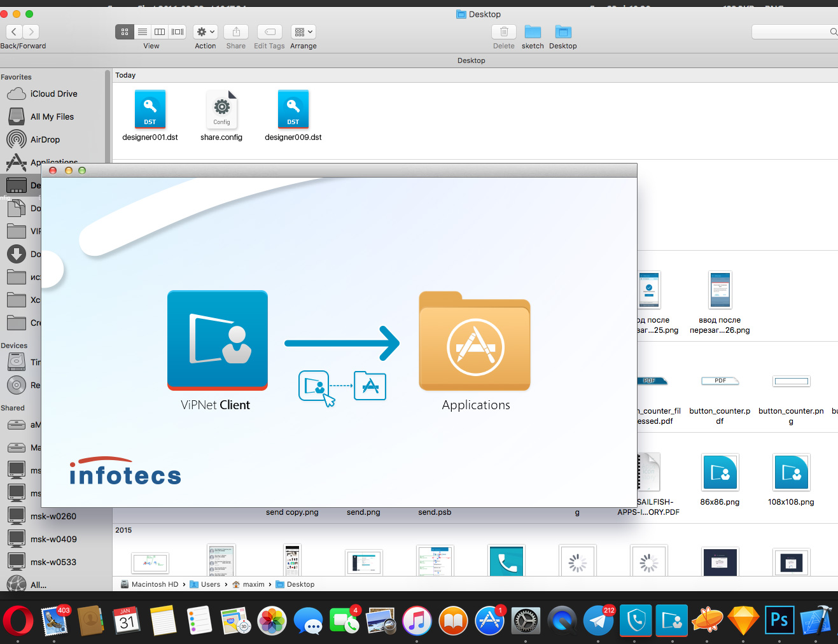Open Xcode from the Dock
The image size is (838, 644).
[x=816, y=620]
